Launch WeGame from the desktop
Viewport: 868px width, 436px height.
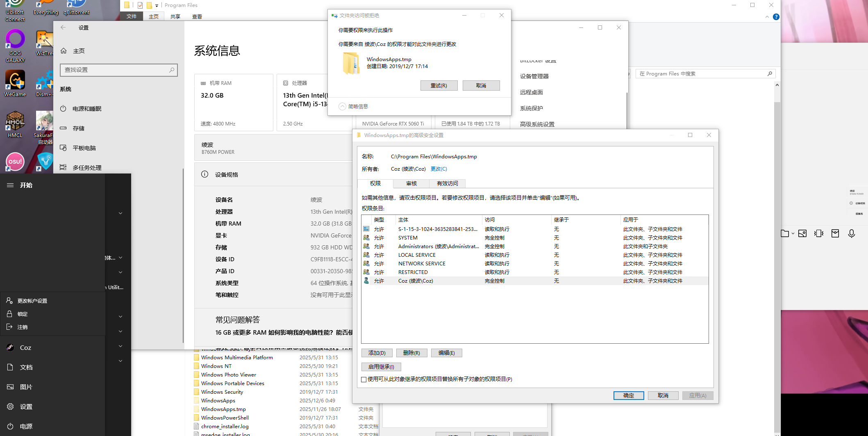[15, 80]
